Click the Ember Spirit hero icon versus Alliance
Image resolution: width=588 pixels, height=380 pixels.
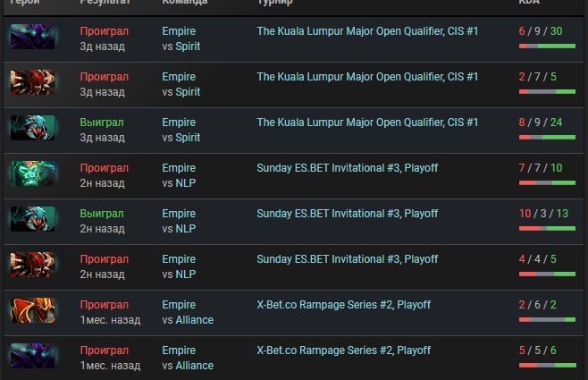pos(33,310)
